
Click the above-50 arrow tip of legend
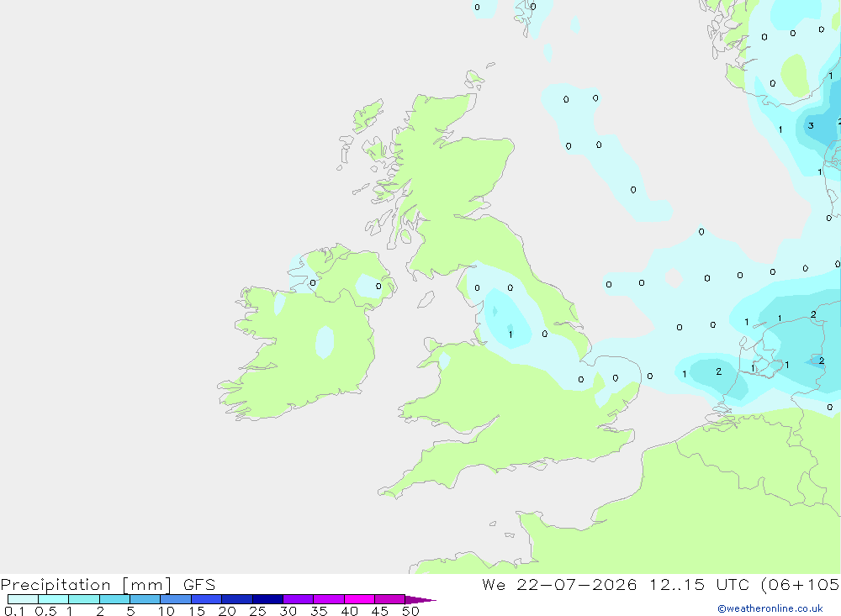coord(420,600)
